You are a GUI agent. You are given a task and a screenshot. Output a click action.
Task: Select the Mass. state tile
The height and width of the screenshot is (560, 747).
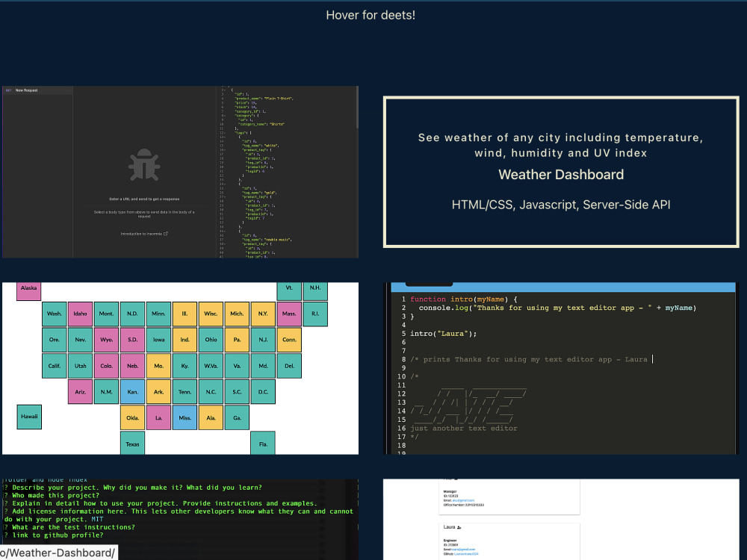(289, 314)
